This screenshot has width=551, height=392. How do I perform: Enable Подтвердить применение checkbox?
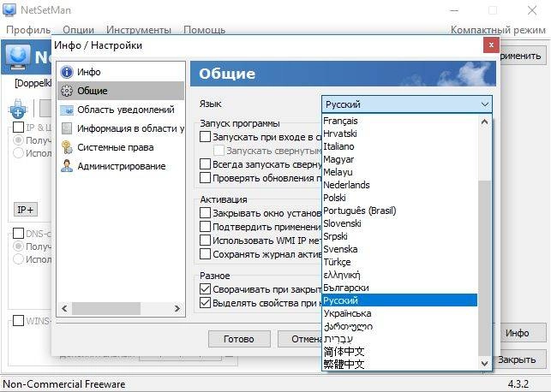point(205,227)
